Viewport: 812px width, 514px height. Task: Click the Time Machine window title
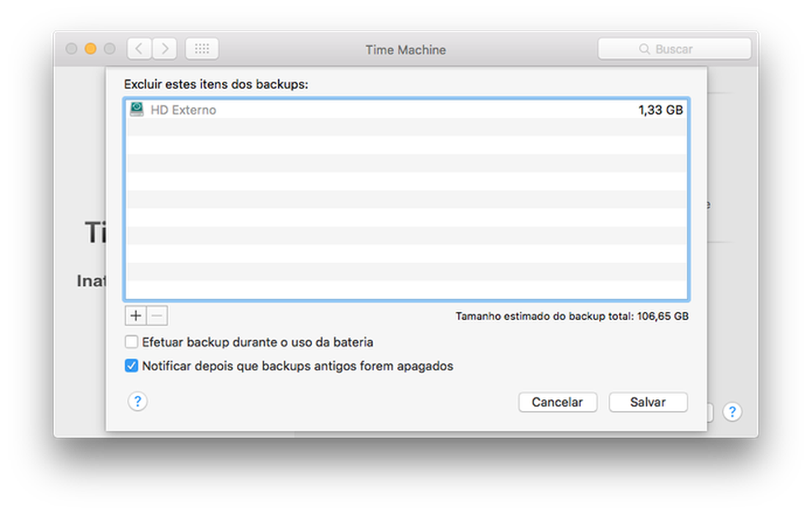pyautogui.click(x=405, y=50)
